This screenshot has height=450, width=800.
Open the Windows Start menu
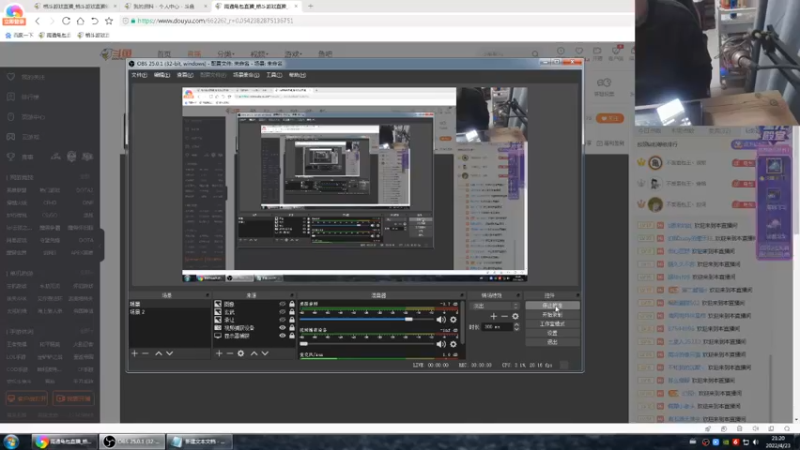pyautogui.click(x=11, y=441)
